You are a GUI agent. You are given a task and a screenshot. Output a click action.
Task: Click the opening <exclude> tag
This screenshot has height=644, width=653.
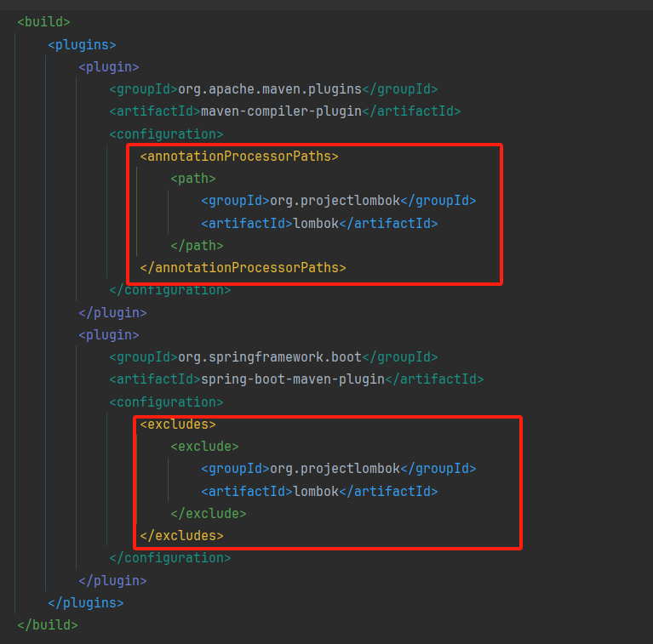tap(204, 447)
